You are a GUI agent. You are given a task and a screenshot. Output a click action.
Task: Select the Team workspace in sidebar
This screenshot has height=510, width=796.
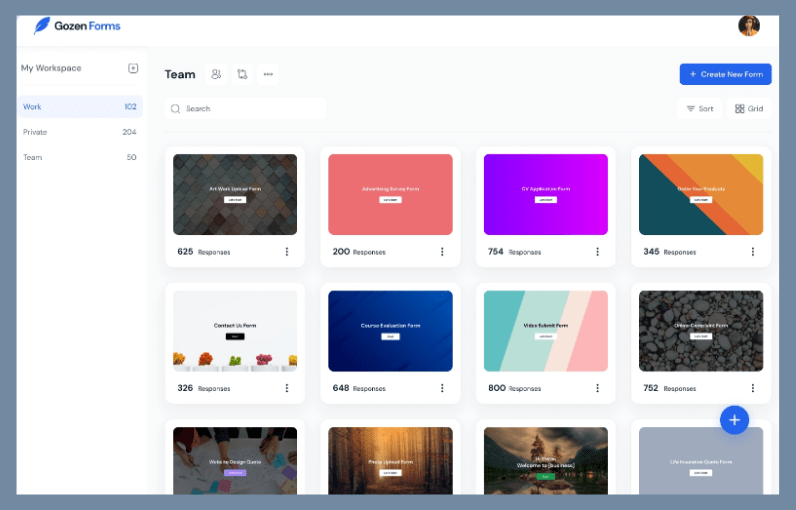[80, 157]
